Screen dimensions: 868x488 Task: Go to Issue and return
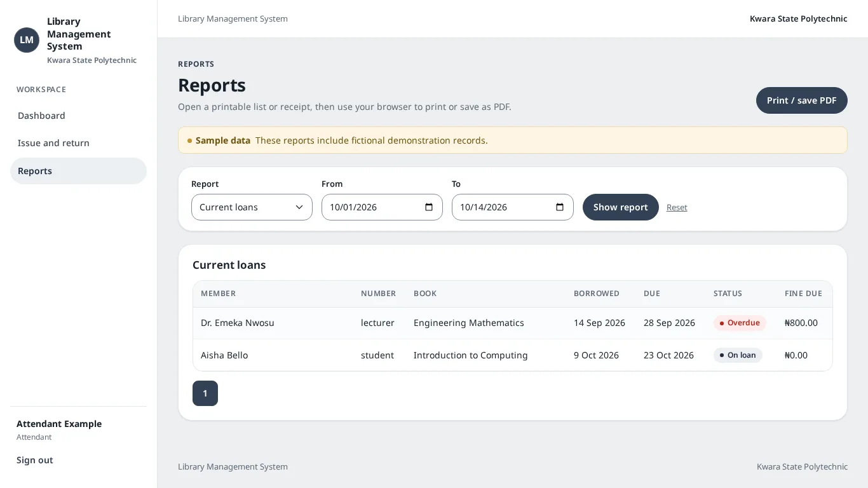78,143
